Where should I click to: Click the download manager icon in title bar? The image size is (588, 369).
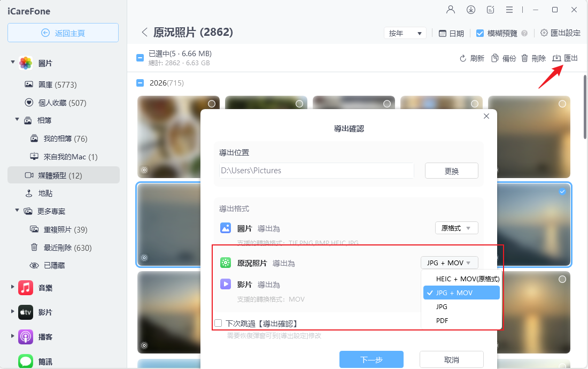470,9
